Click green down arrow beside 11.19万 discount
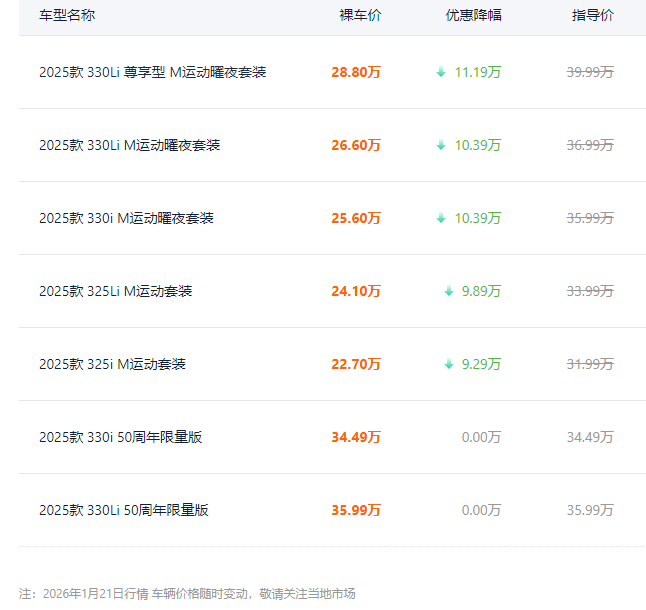 [441, 72]
